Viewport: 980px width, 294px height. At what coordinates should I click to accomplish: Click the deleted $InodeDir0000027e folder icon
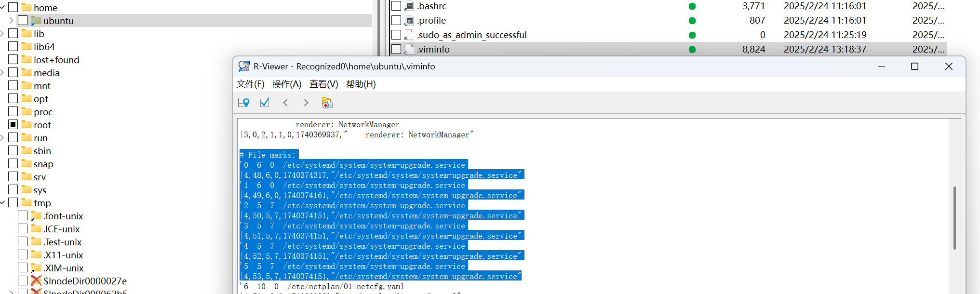36,281
